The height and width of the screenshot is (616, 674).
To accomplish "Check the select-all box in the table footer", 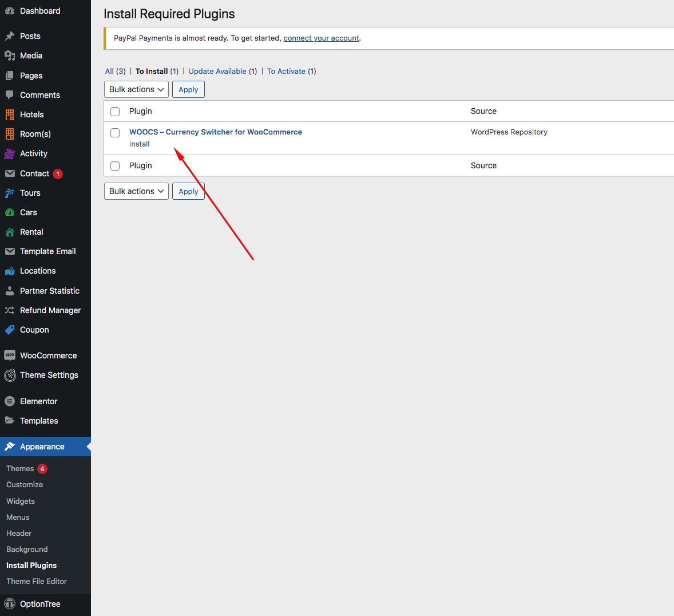I will point(115,165).
